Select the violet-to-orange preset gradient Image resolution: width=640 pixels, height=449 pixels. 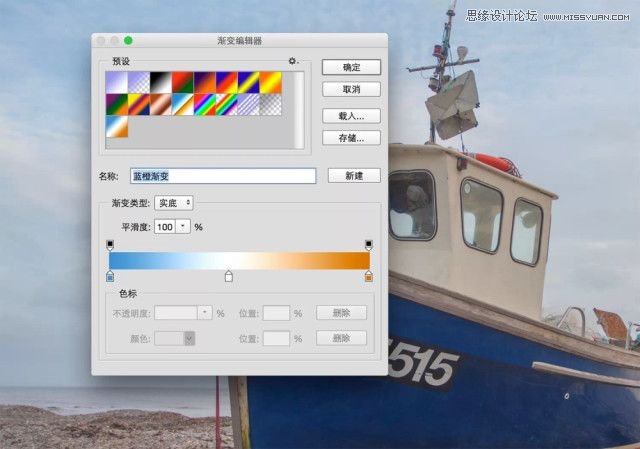coord(205,82)
